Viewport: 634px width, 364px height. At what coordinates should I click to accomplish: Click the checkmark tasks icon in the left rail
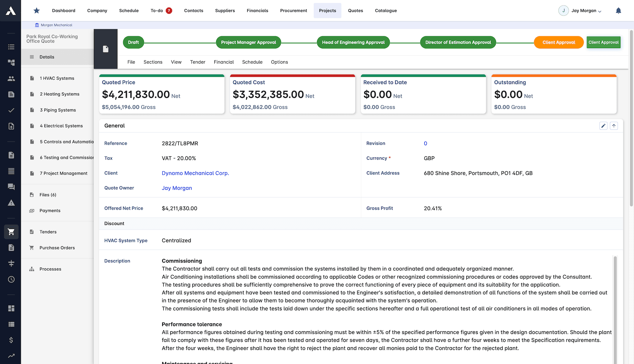(x=11, y=110)
